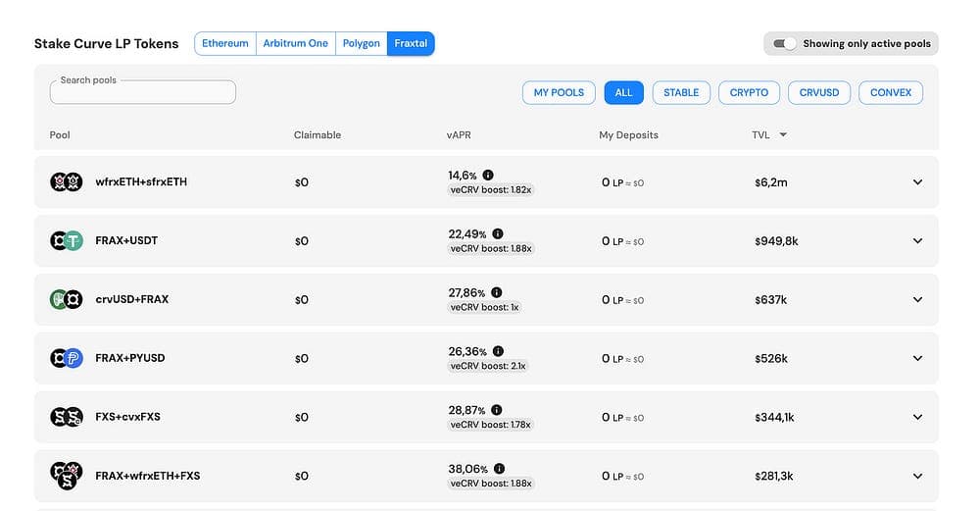The width and height of the screenshot is (980, 511).
Task: Click the My Deposits column header
Action: (x=628, y=135)
